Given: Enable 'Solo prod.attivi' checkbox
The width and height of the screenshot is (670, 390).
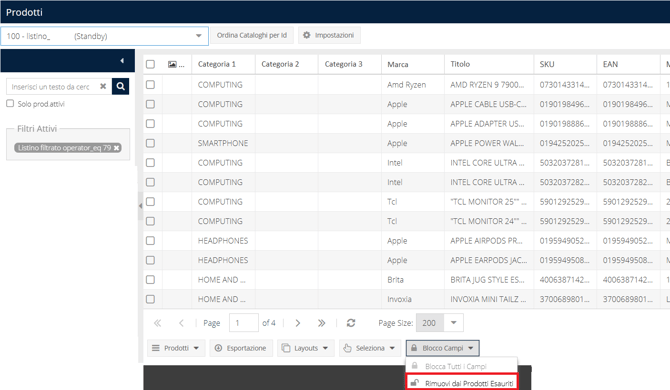Looking at the screenshot, I should tap(10, 103).
